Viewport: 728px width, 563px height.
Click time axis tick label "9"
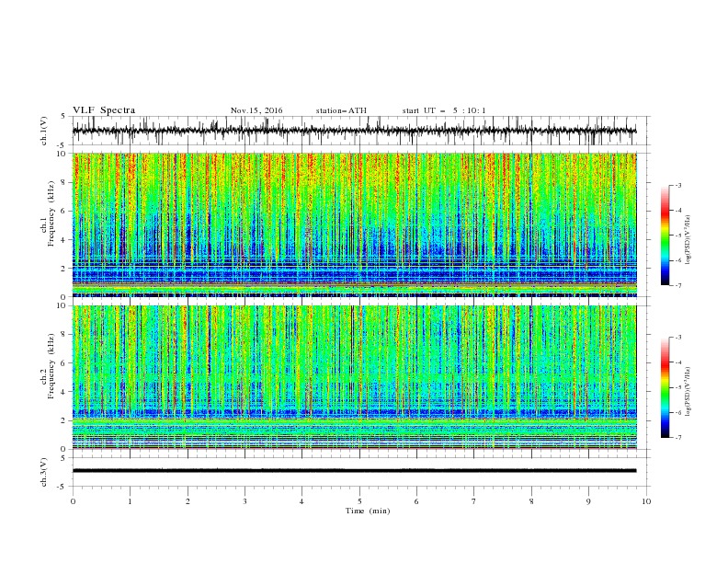[588, 501]
